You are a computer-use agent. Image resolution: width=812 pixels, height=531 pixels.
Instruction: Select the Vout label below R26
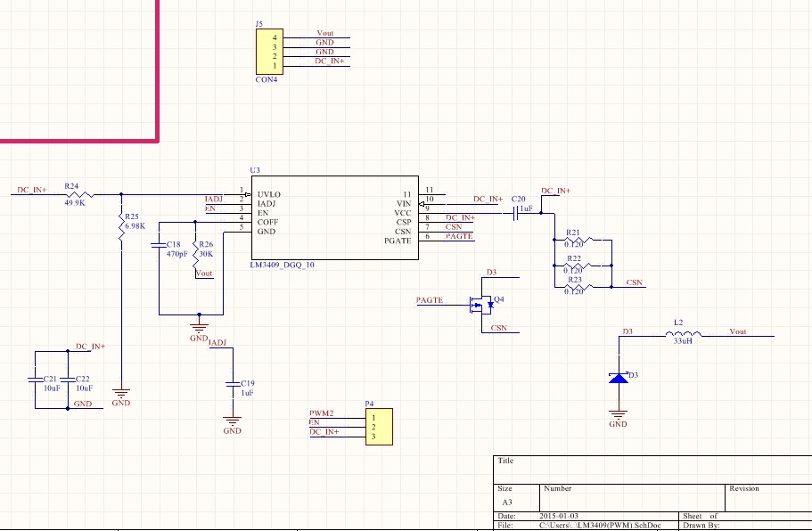point(204,274)
